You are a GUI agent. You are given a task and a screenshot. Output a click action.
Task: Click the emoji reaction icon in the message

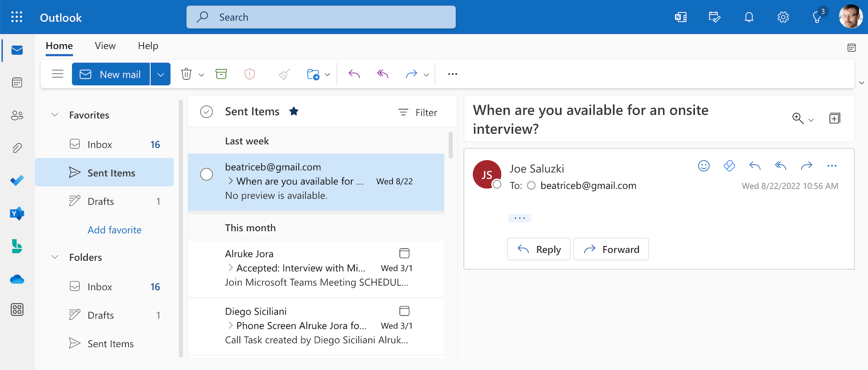704,166
